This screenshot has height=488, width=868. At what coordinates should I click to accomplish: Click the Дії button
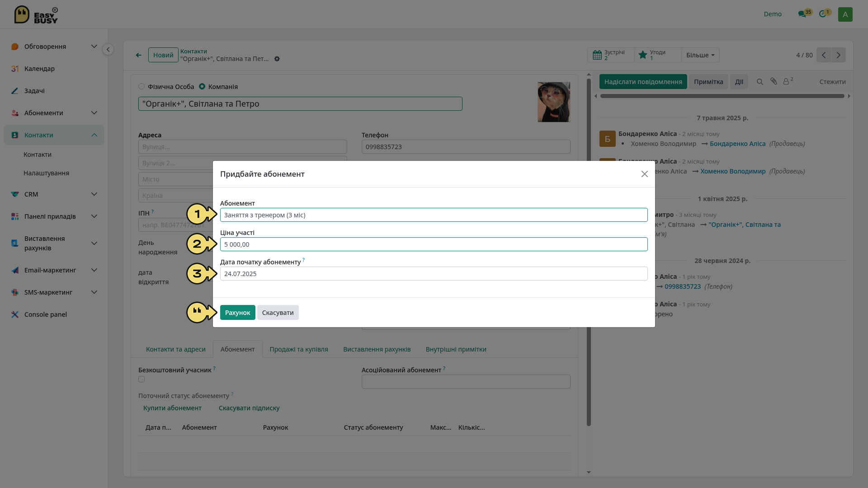739,82
